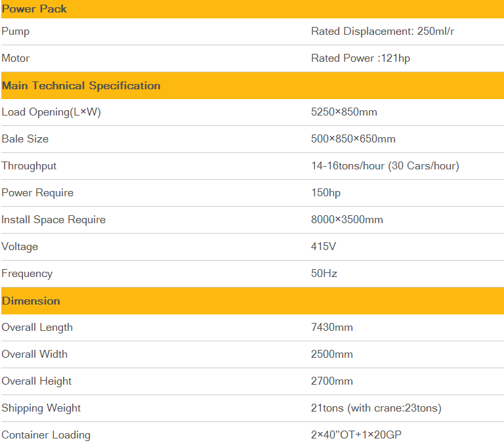Click the Power Require value 150hp
Viewport: 504px width, 447px height.
pos(325,193)
